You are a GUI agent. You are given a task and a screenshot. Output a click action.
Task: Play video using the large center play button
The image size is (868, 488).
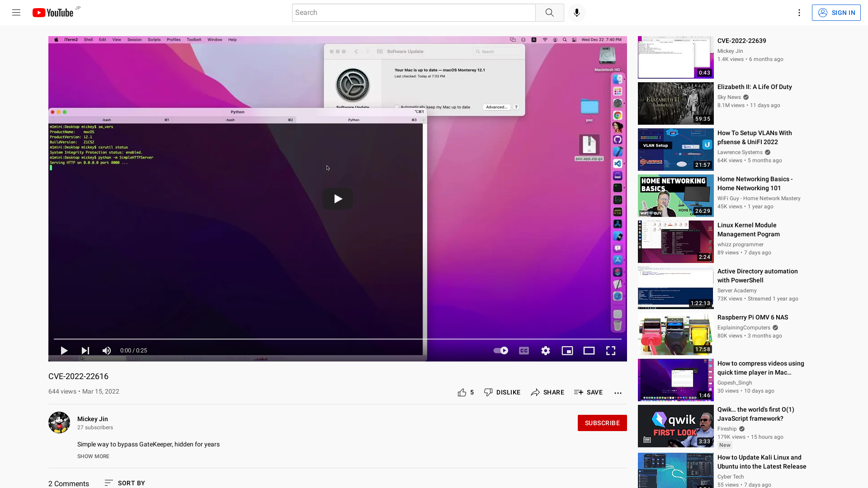[x=337, y=199]
